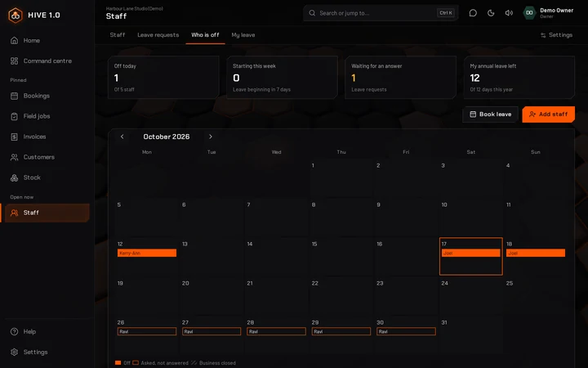Select calendar day 22
Viewport: 588px width, 368px height.
pyautogui.click(x=341, y=296)
